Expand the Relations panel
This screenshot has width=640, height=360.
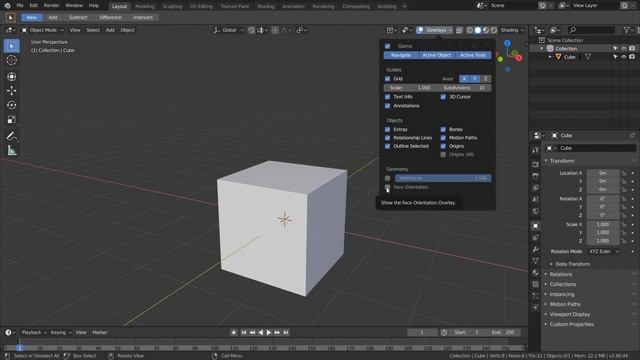[x=560, y=274]
